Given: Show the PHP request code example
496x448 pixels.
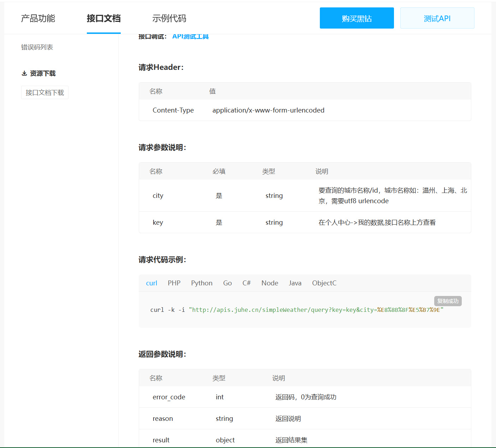Looking at the screenshot, I should [x=174, y=283].
